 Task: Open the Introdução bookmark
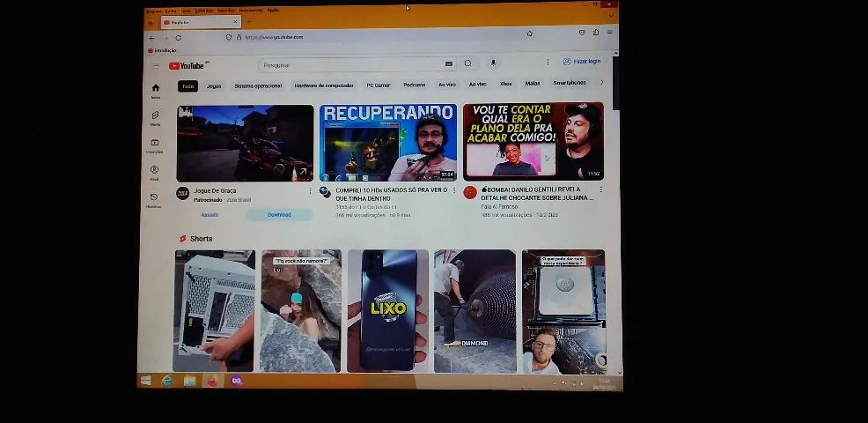tap(162, 50)
